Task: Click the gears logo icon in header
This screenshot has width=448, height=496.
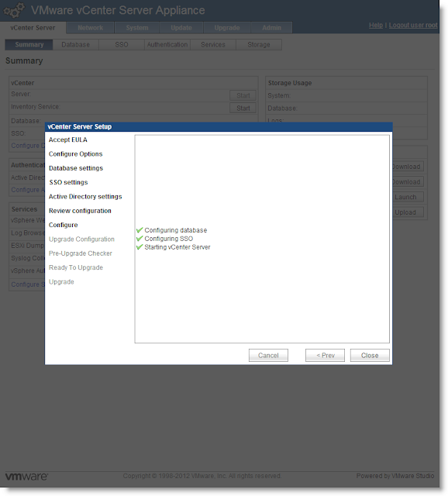Action: [14, 10]
